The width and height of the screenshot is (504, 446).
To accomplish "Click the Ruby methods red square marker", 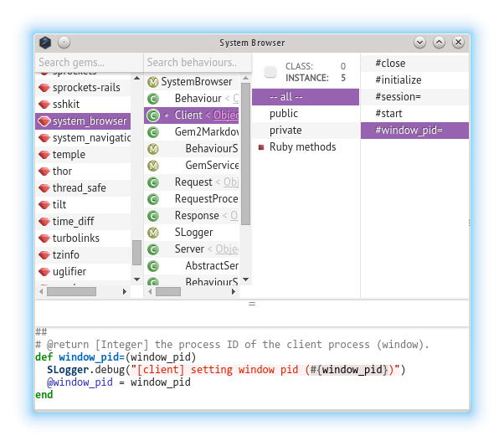I will (x=261, y=147).
